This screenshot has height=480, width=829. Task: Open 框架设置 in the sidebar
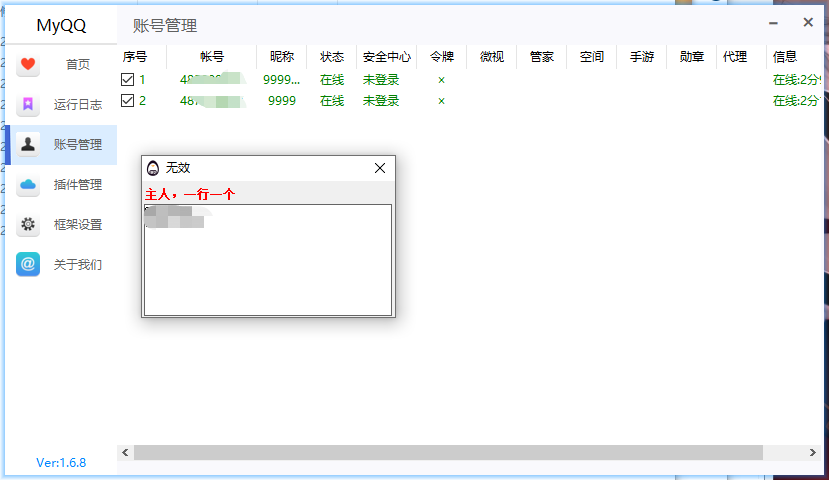[x=78, y=225]
